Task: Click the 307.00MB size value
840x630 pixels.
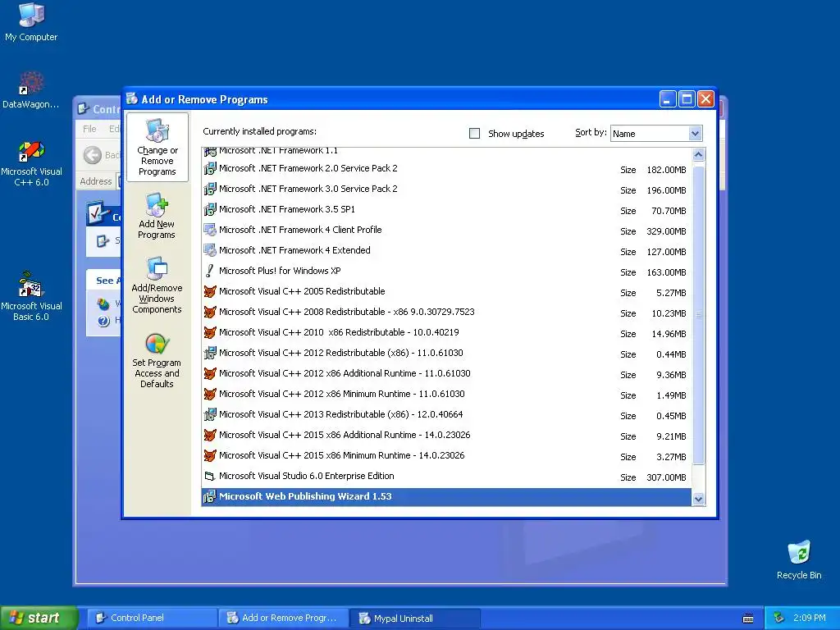Action: (x=666, y=477)
